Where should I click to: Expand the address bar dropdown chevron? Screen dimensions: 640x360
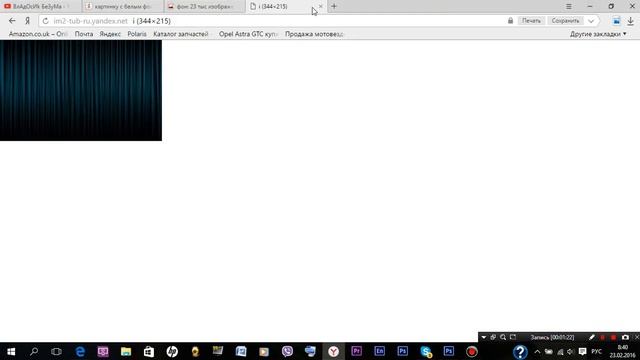[x=591, y=21]
